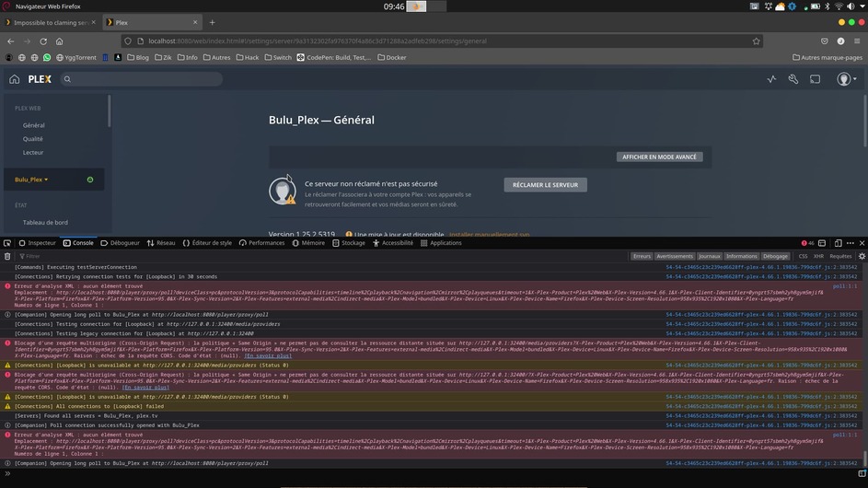This screenshot has height=488, width=868.
Task: Open the Docker bookmarks folder
Action: click(x=392, y=57)
